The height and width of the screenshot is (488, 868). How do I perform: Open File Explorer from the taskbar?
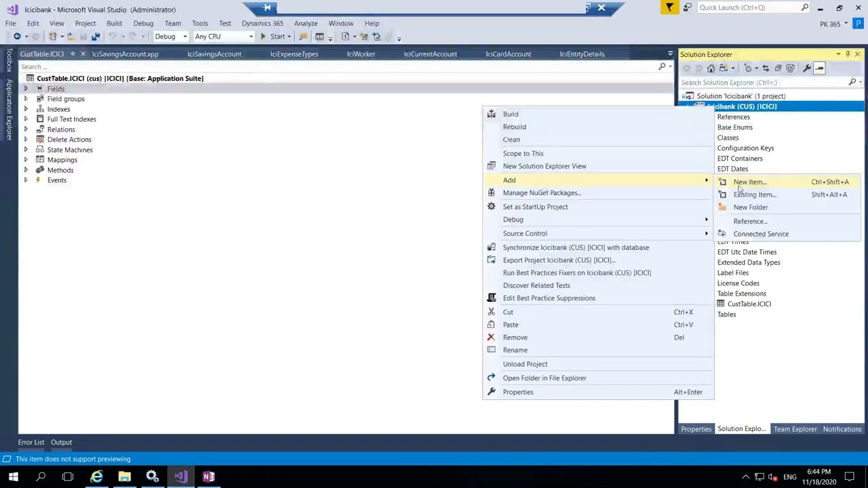coord(124,476)
